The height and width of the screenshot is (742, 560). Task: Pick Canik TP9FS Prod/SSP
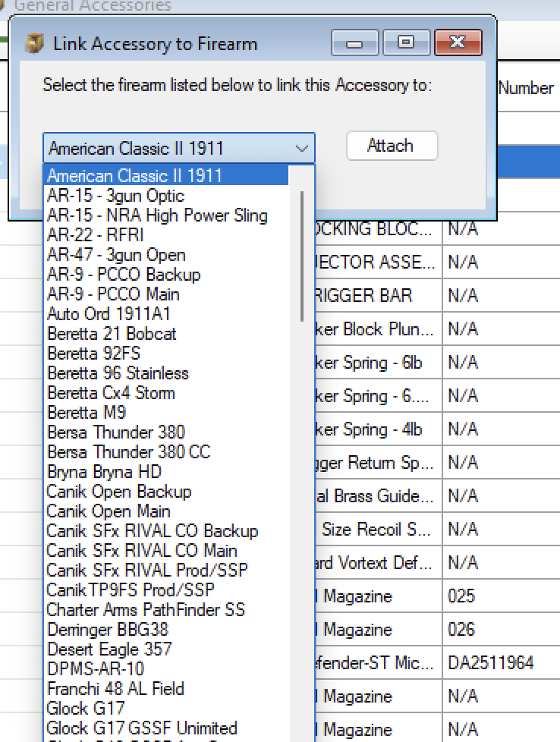(166, 590)
